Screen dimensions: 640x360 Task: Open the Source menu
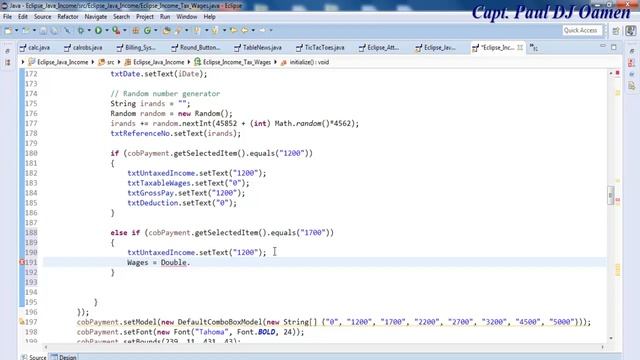click(42, 17)
